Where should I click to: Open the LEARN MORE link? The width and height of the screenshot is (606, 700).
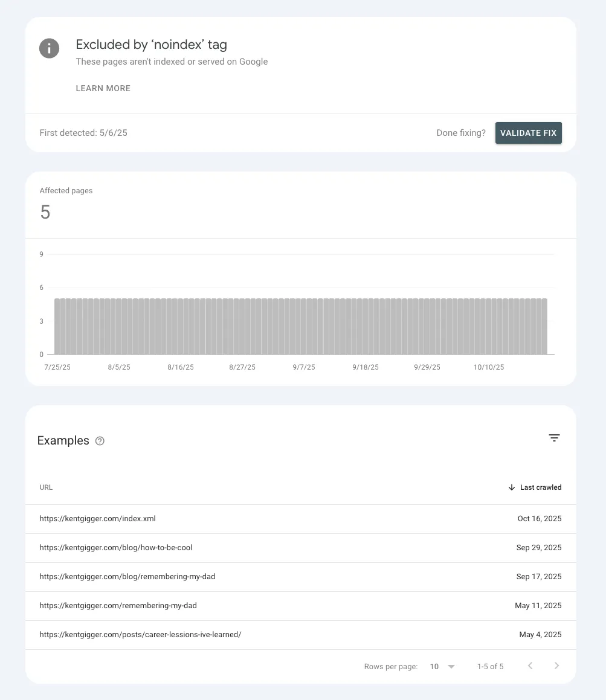[103, 88]
